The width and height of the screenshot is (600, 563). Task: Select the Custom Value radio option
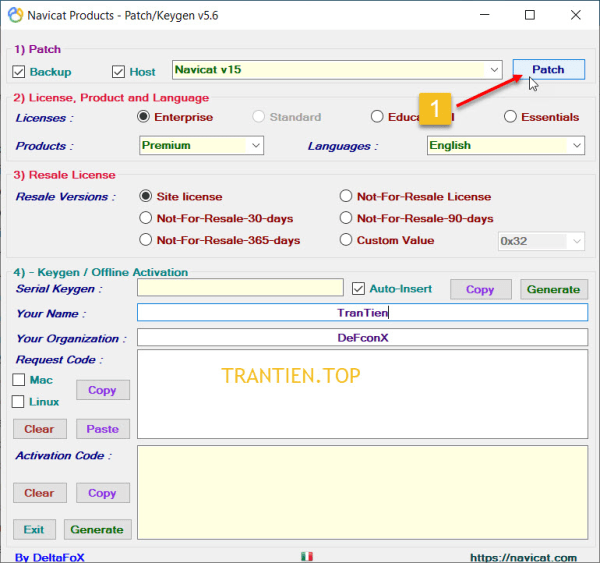346,240
